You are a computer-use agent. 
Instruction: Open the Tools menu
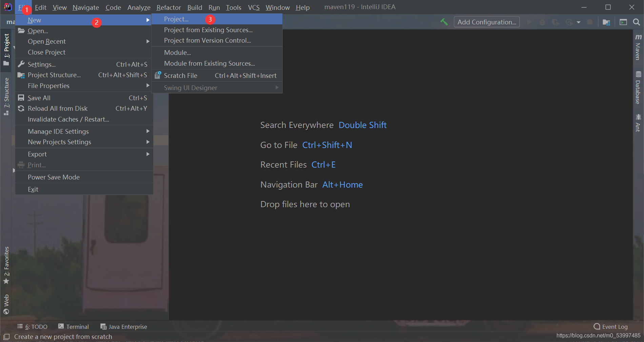click(234, 7)
